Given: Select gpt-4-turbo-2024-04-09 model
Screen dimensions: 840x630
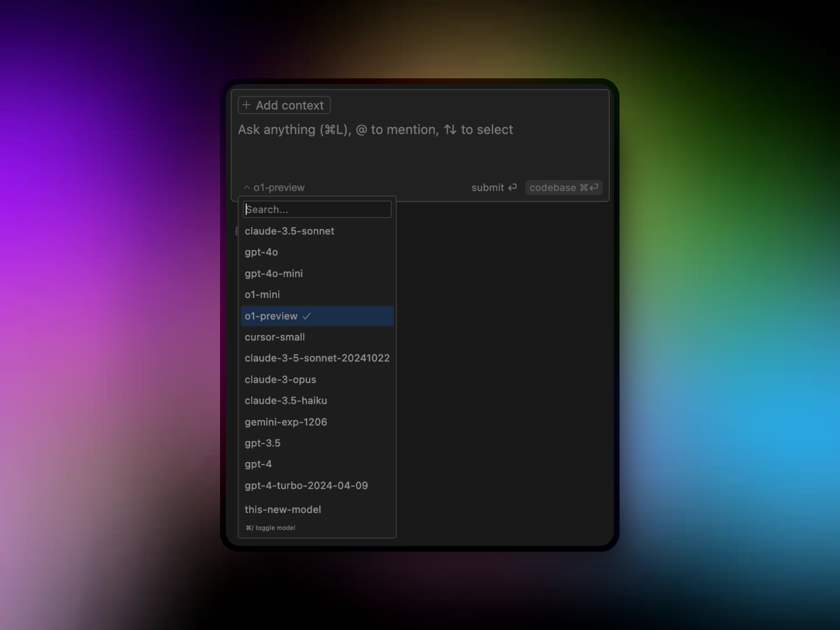Looking at the screenshot, I should 317,486.
